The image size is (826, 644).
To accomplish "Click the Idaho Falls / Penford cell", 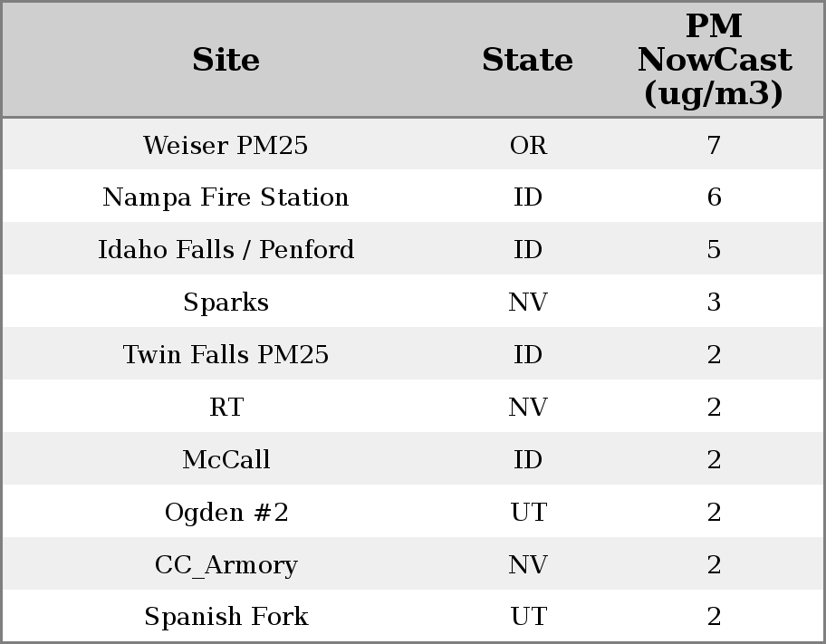I will pos(226,250).
